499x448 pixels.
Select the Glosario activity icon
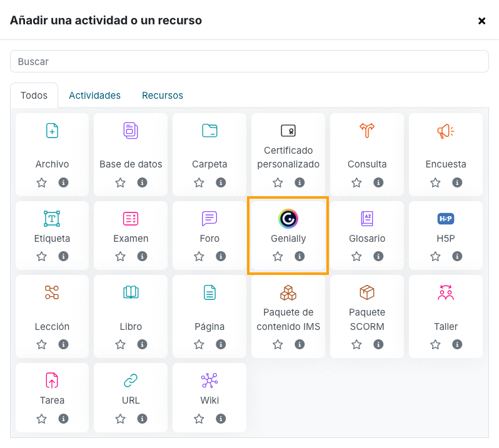367,219
